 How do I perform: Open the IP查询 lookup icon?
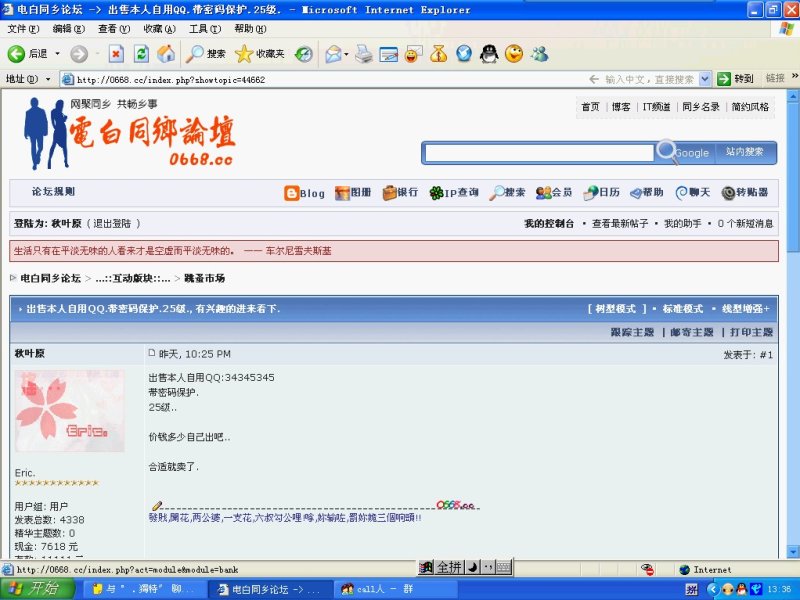click(x=450, y=193)
